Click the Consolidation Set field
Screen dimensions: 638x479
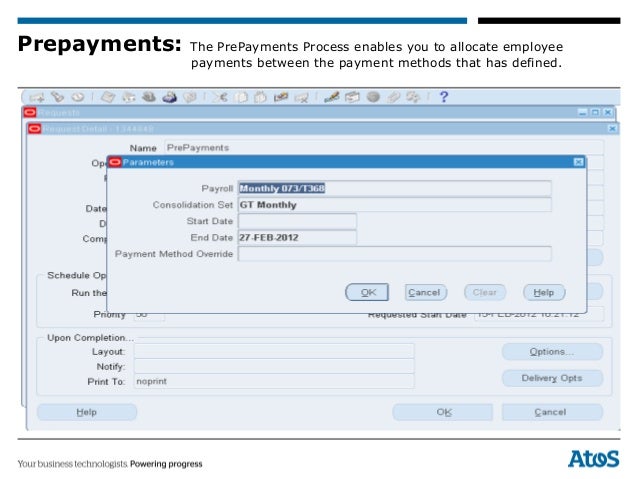pos(395,205)
